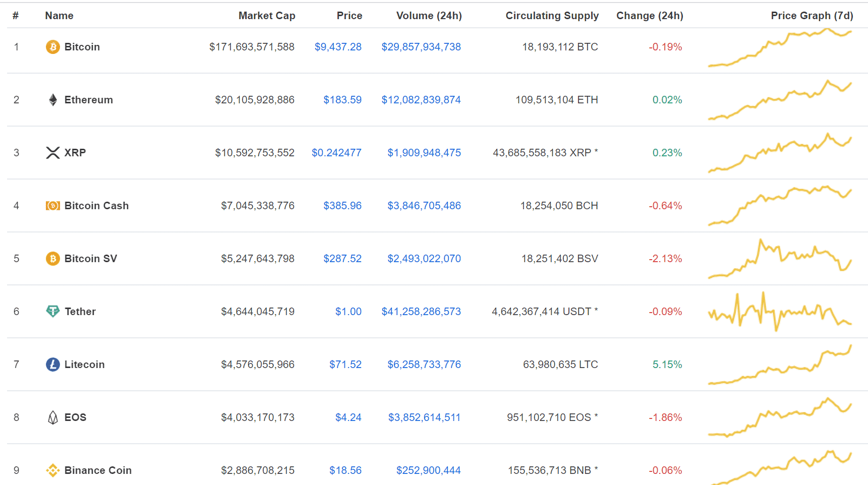Image resolution: width=868 pixels, height=485 pixels.
Task: Sort by the Change (24h) column header
Action: (x=650, y=16)
